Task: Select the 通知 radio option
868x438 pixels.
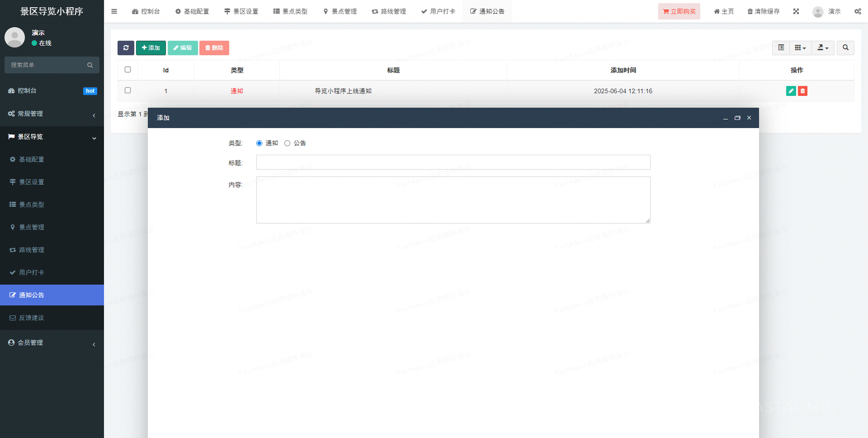Action: point(259,143)
